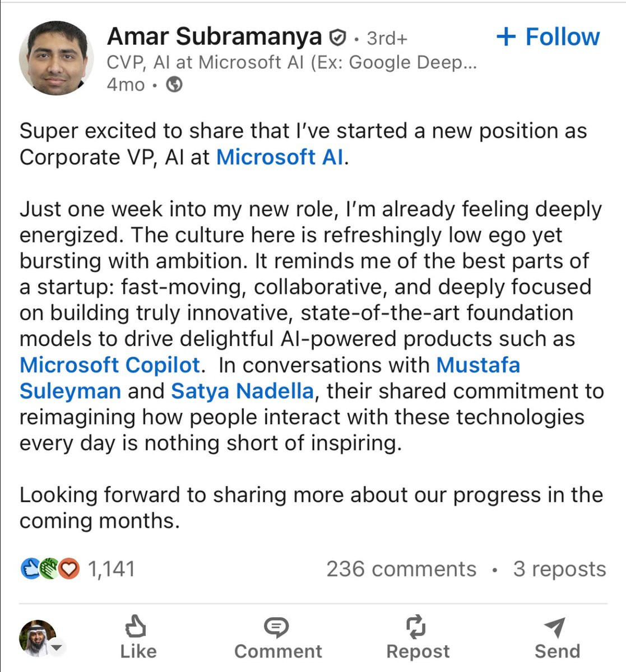View the 236 comments
Screen dimensions: 626x672
tap(401, 569)
